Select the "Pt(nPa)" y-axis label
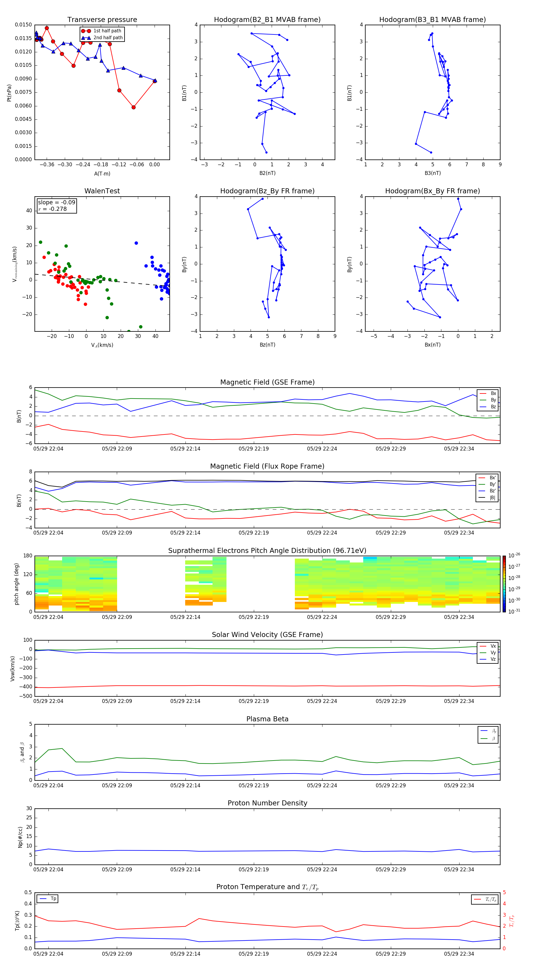The image size is (535, 980). pyautogui.click(x=9, y=92)
